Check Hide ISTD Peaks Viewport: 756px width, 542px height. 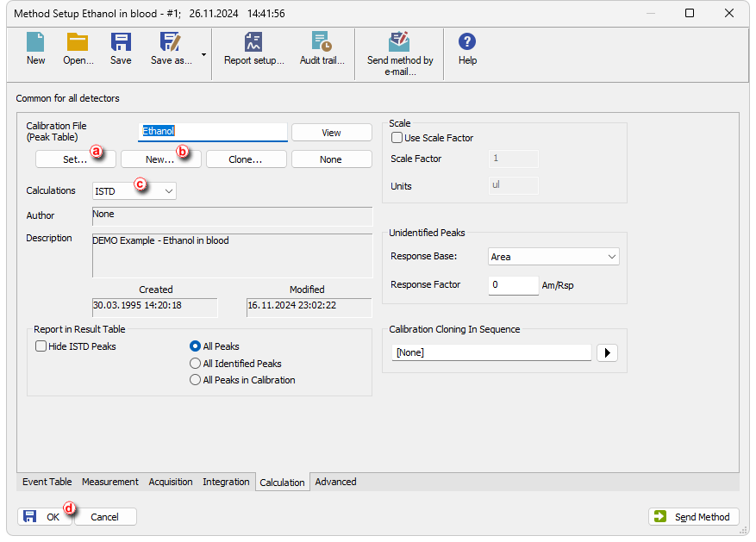tap(41, 346)
